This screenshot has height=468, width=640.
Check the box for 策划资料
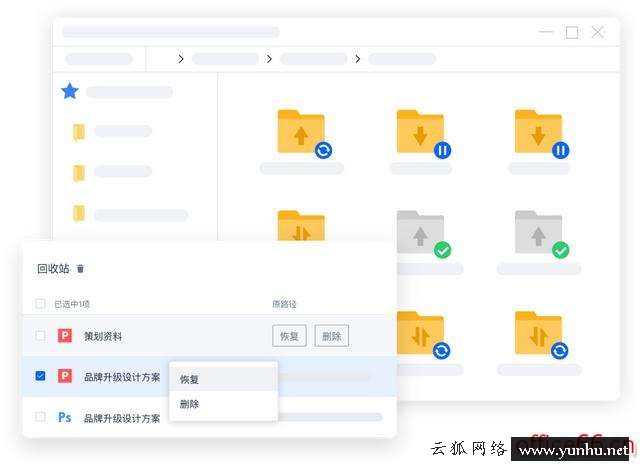(x=40, y=336)
